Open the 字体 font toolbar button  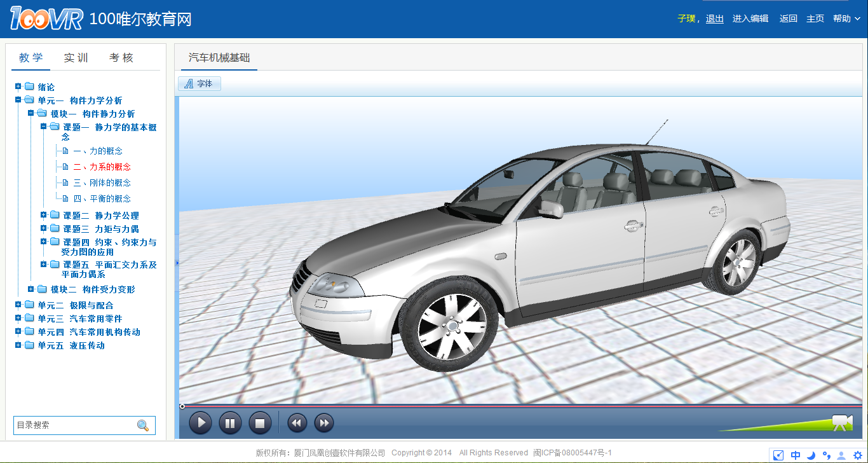pos(200,83)
